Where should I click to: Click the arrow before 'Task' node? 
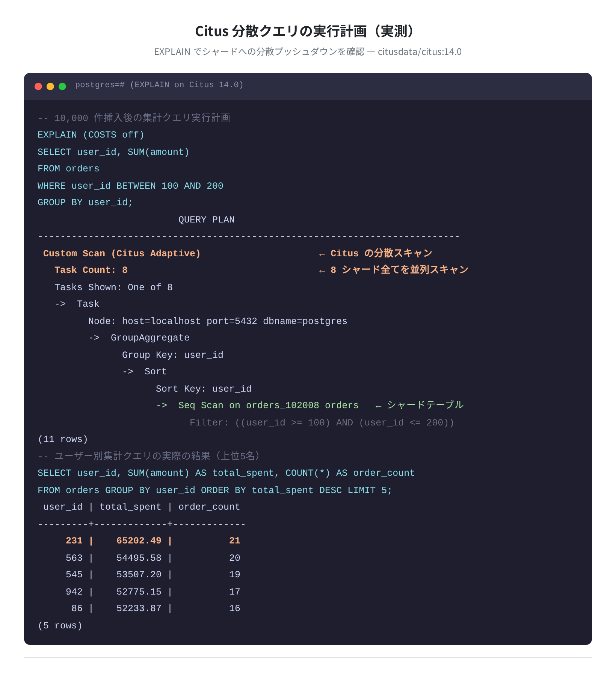(60, 304)
